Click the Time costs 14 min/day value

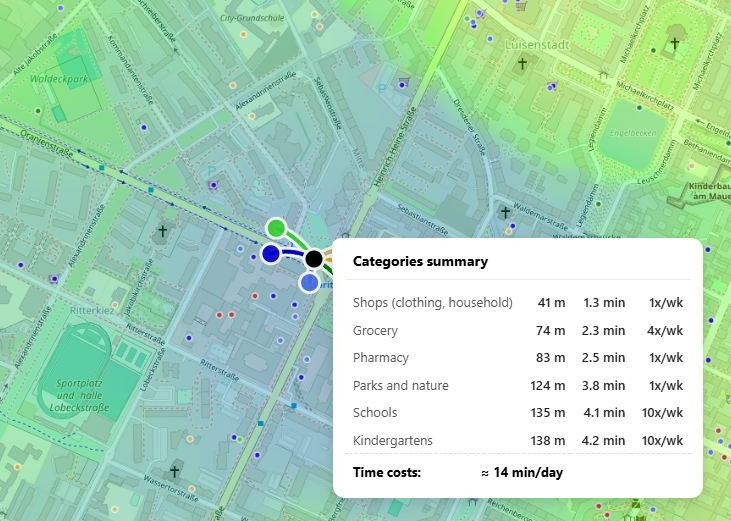[522, 473]
